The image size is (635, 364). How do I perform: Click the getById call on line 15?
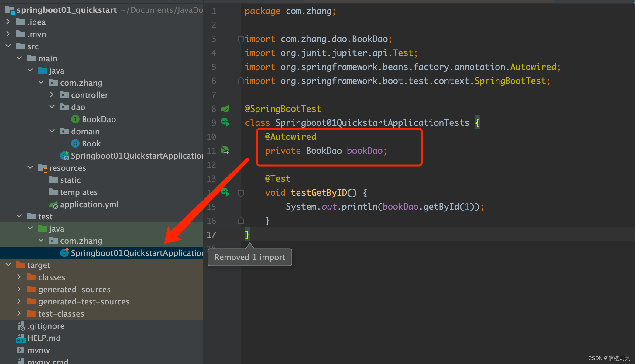click(x=441, y=207)
